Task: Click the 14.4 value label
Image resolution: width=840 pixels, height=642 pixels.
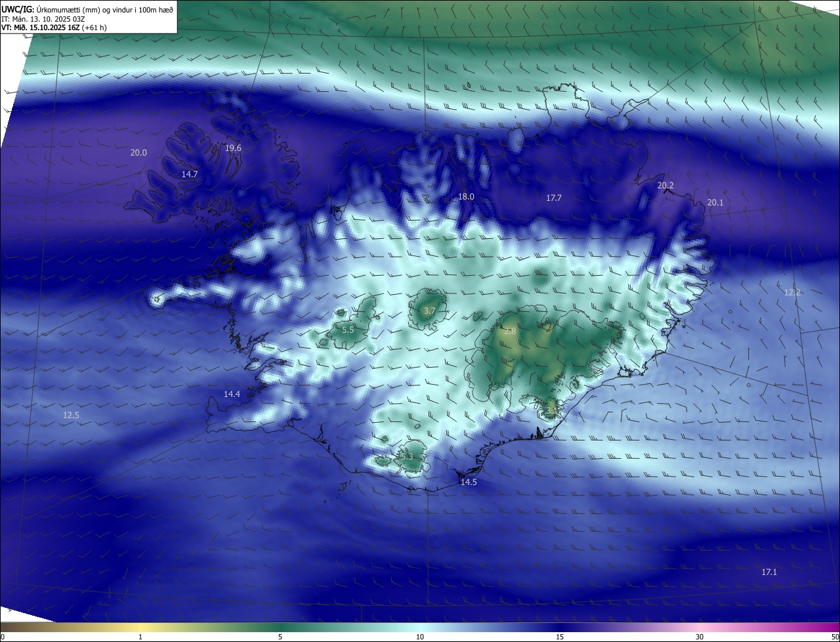Action: tap(232, 394)
